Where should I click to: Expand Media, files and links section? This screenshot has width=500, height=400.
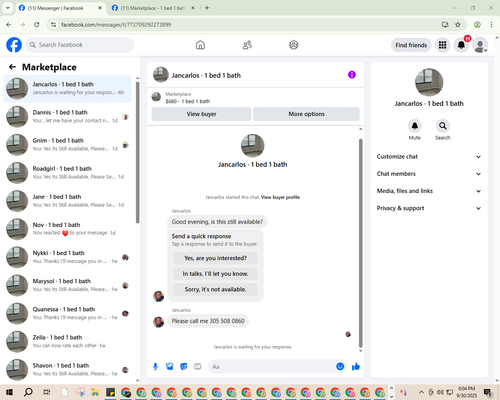(x=429, y=191)
